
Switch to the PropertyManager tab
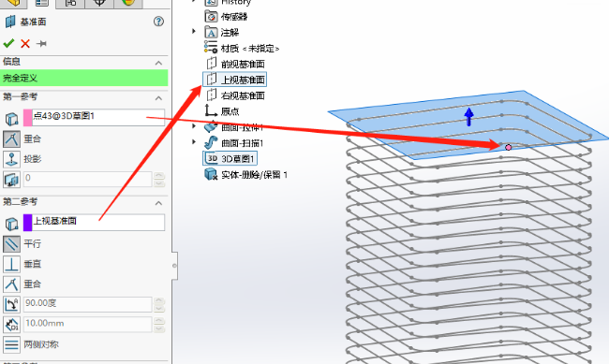pyautogui.click(x=41, y=3)
